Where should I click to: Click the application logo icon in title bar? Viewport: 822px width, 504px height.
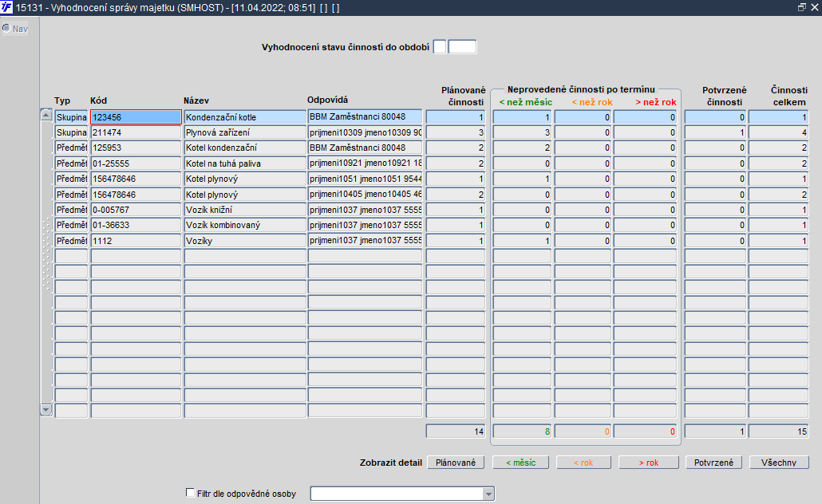[7, 8]
